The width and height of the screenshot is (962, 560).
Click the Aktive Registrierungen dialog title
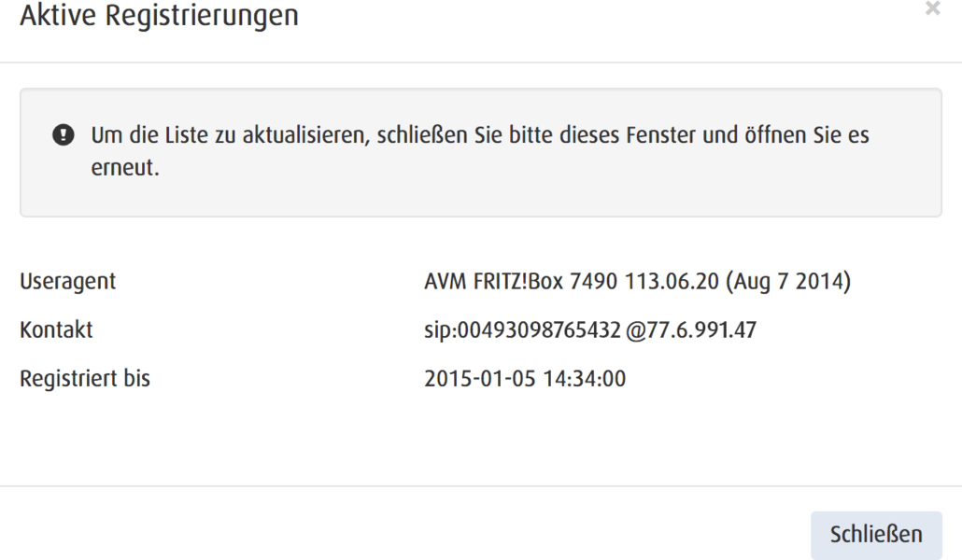[x=159, y=15]
